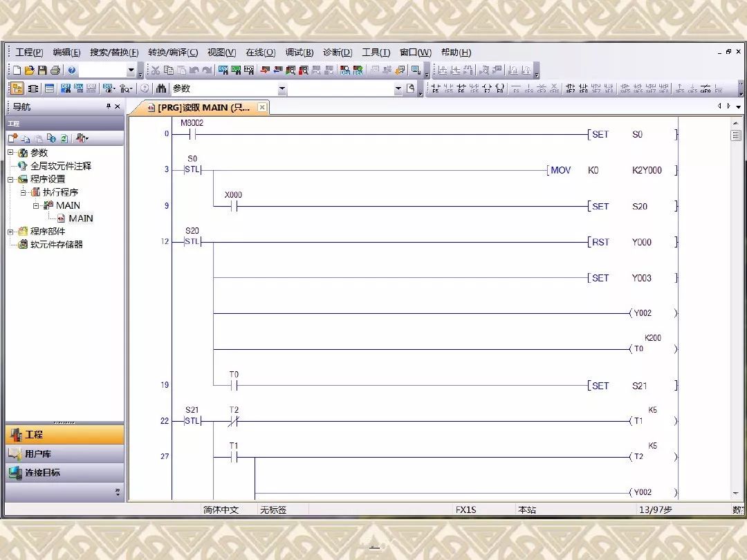Viewport: 747px width, 560px height.
Task: Select 软元件存储器 in the project tree
Action: [56, 244]
